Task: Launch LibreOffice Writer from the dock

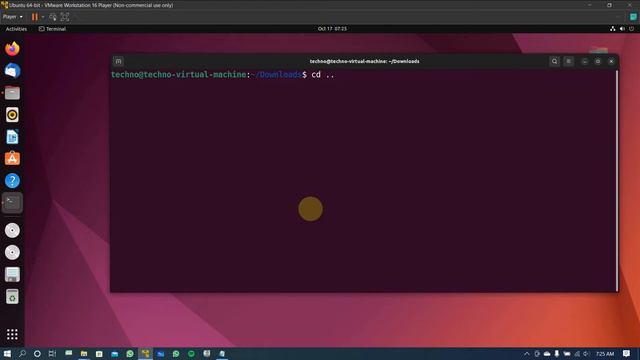Action: pyautogui.click(x=12, y=137)
